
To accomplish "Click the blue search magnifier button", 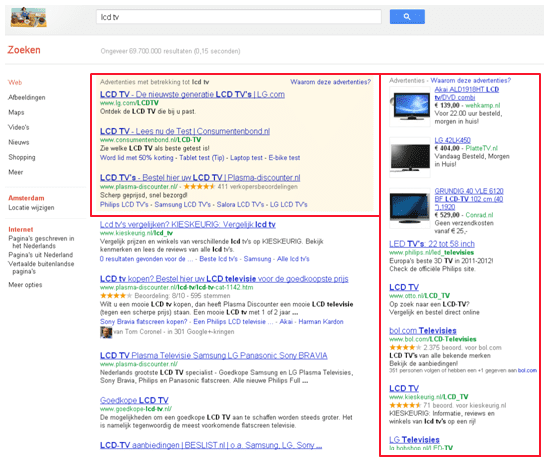I will (x=407, y=16).
